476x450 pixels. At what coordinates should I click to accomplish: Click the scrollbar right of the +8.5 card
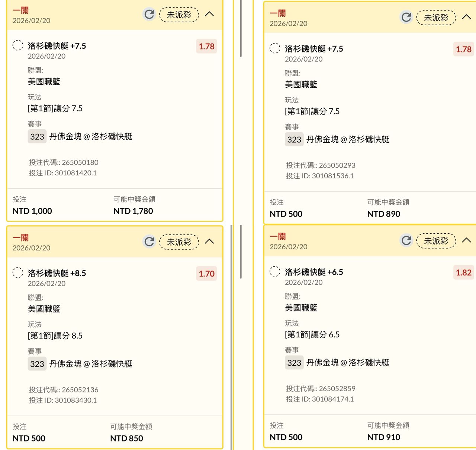[x=241, y=252]
